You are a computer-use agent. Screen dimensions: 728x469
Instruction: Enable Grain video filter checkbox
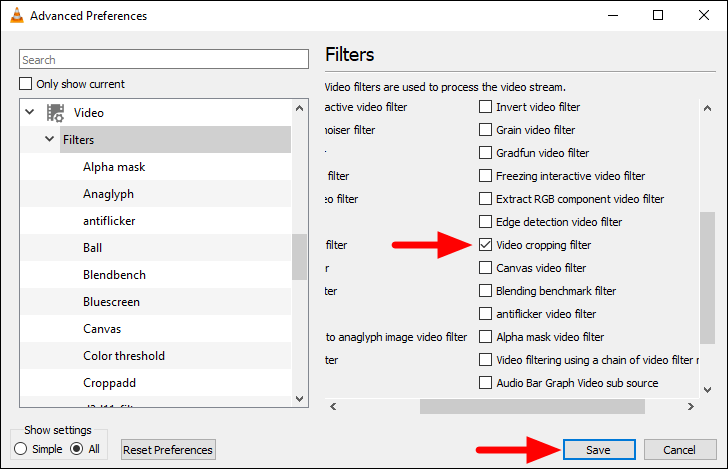pos(485,130)
